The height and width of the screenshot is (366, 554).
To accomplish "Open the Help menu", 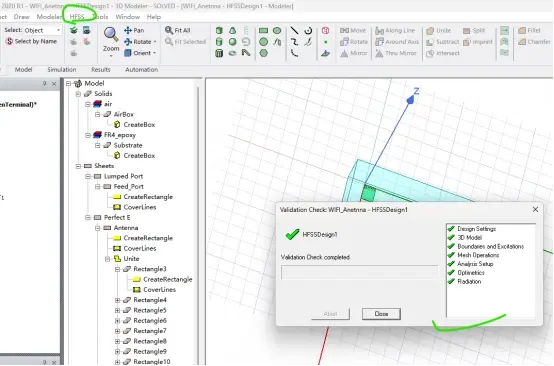I will click(154, 17).
